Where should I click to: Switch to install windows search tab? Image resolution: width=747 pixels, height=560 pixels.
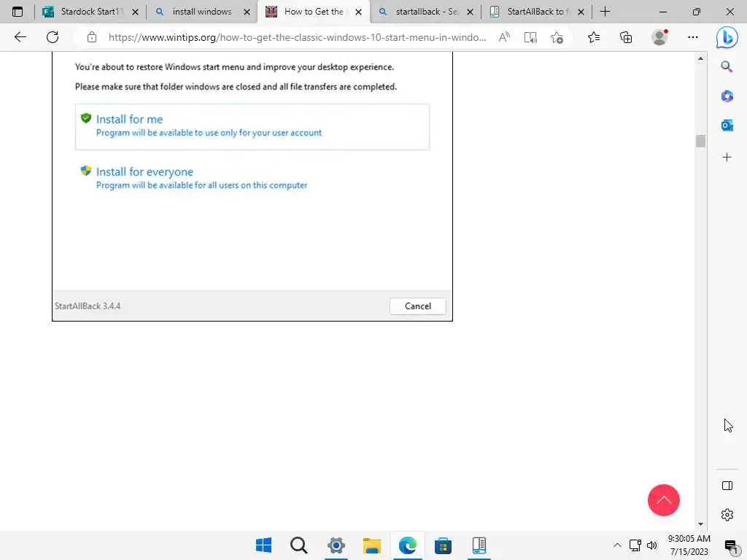click(x=201, y=12)
